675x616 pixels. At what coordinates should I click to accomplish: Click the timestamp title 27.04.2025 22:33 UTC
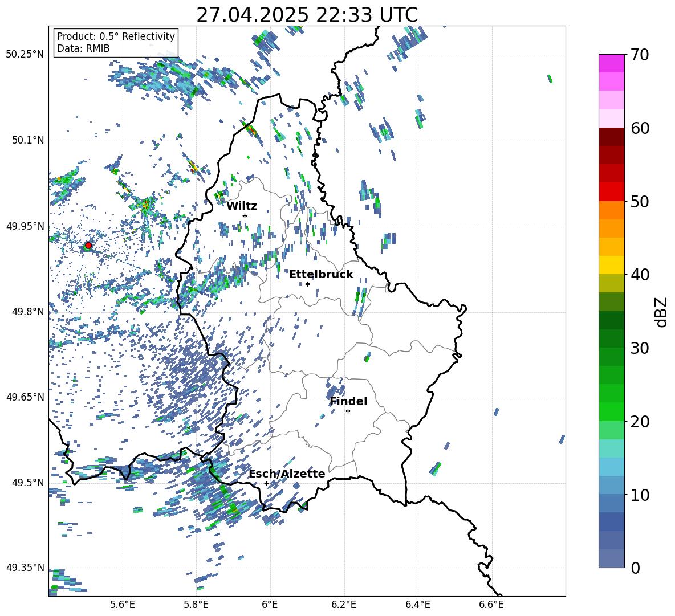tap(307, 15)
